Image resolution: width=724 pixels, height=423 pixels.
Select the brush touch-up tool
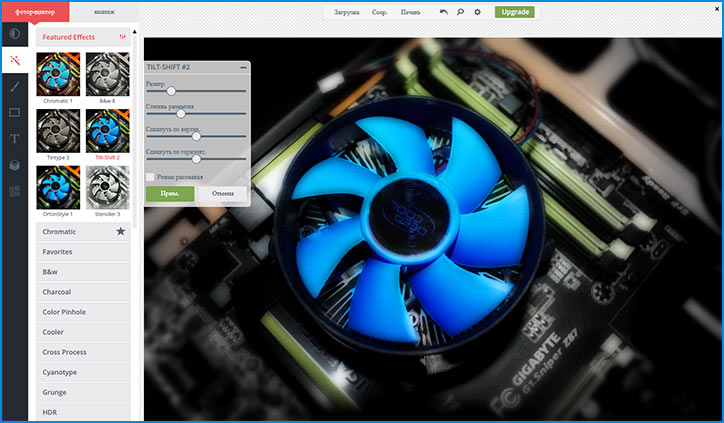click(x=14, y=87)
